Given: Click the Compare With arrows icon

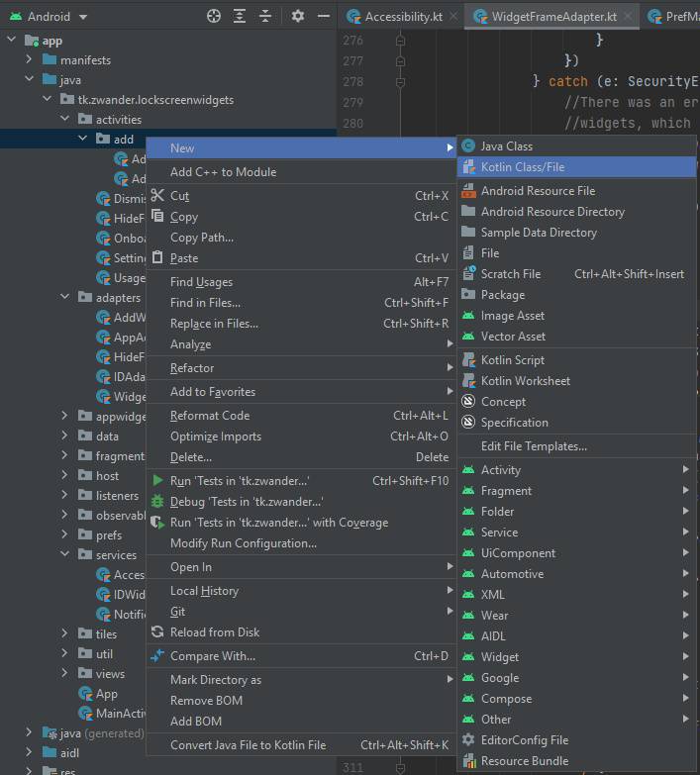Looking at the screenshot, I should click(157, 655).
